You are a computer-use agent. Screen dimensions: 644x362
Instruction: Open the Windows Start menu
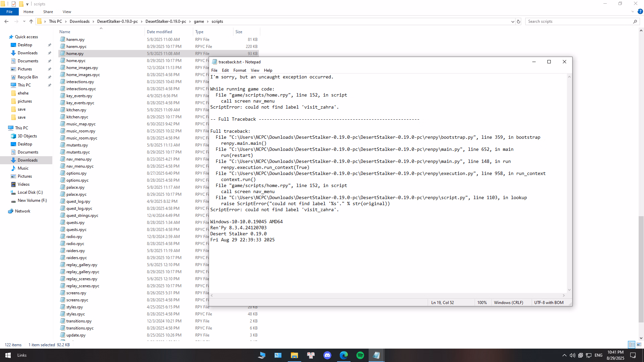tap(8, 355)
